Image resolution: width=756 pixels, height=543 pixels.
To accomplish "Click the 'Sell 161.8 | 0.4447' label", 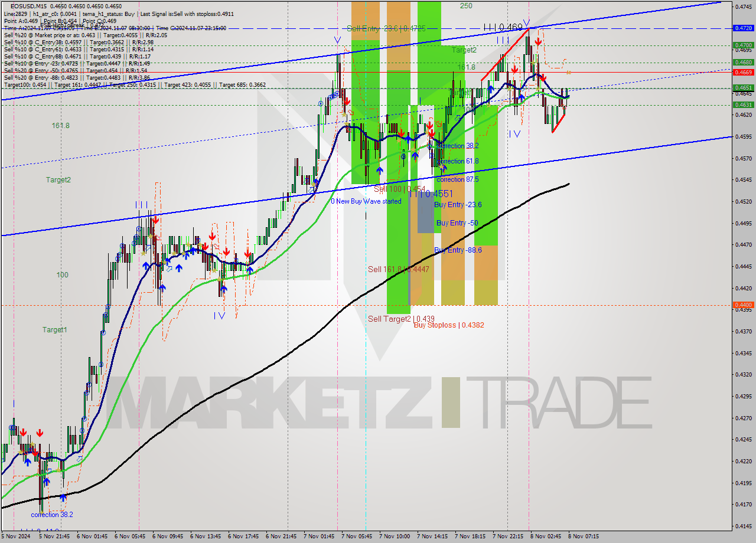I will click(399, 269).
